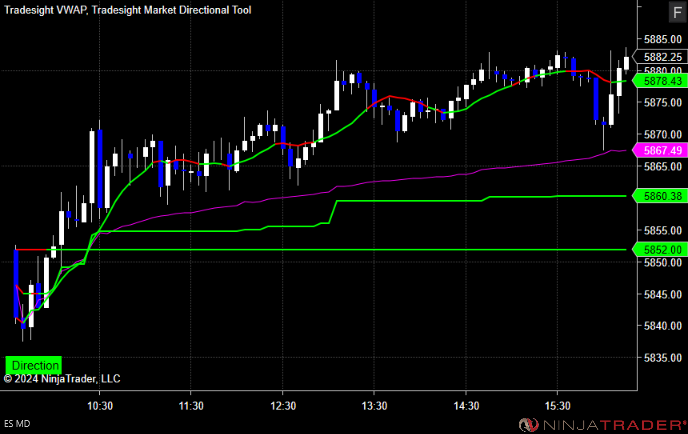Click the 5835.00 price axis label
This screenshot has width=688, height=434.
tap(663, 358)
